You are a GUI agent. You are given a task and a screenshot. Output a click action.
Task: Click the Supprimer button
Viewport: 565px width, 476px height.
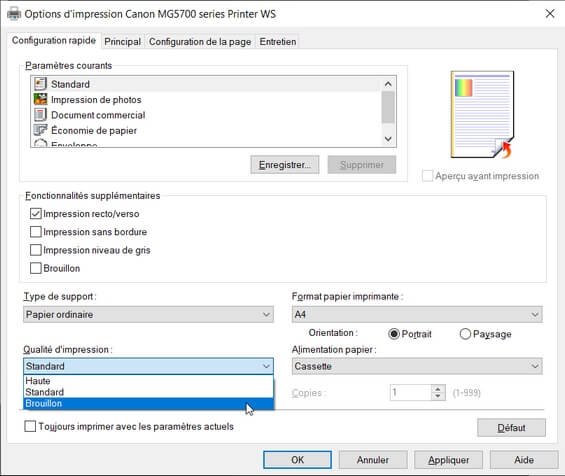tap(362, 165)
